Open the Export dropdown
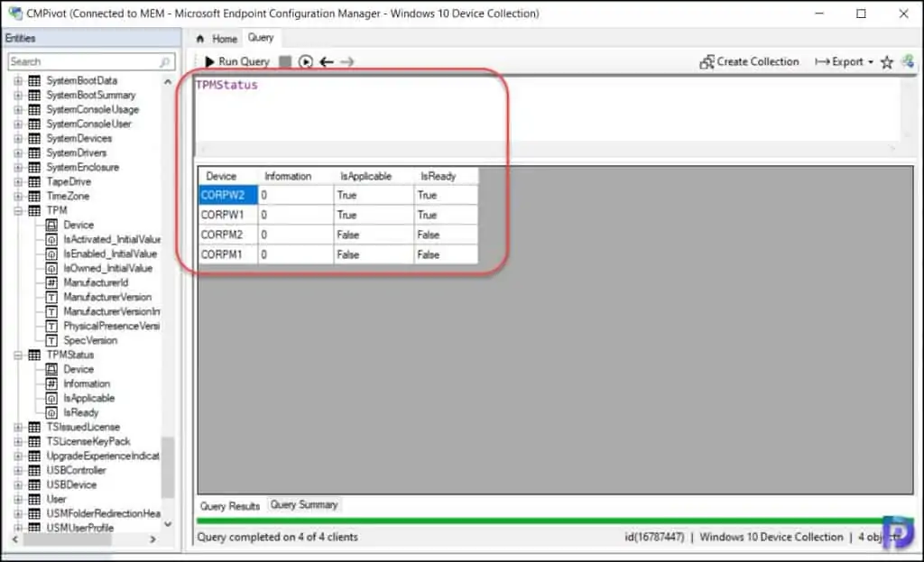The width and height of the screenshot is (924, 562). (x=844, y=61)
